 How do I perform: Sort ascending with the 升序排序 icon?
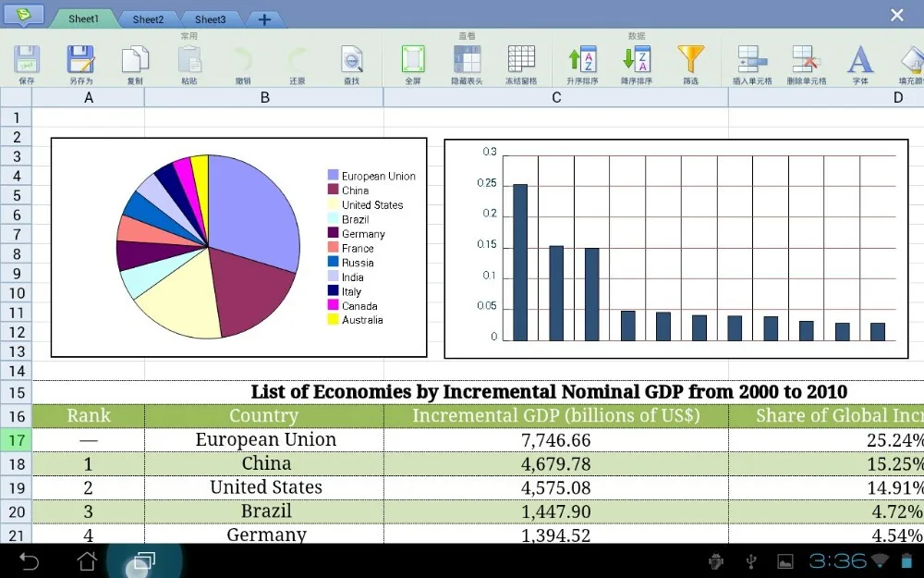click(582, 60)
